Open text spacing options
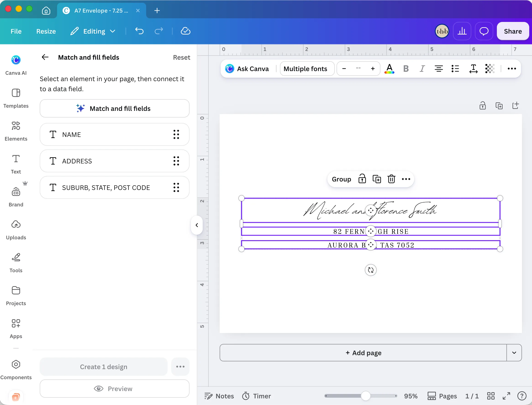The width and height of the screenshot is (532, 405). pyautogui.click(x=473, y=69)
